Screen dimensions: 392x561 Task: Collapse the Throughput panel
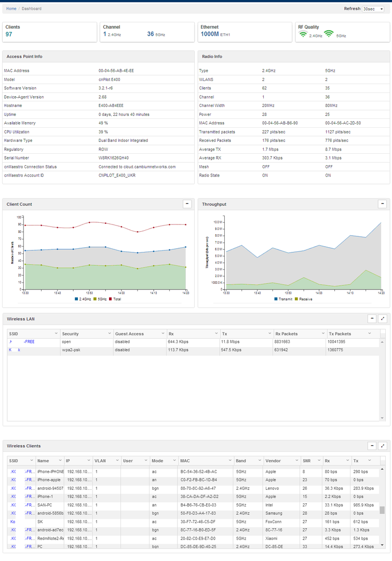pos(382,204)
